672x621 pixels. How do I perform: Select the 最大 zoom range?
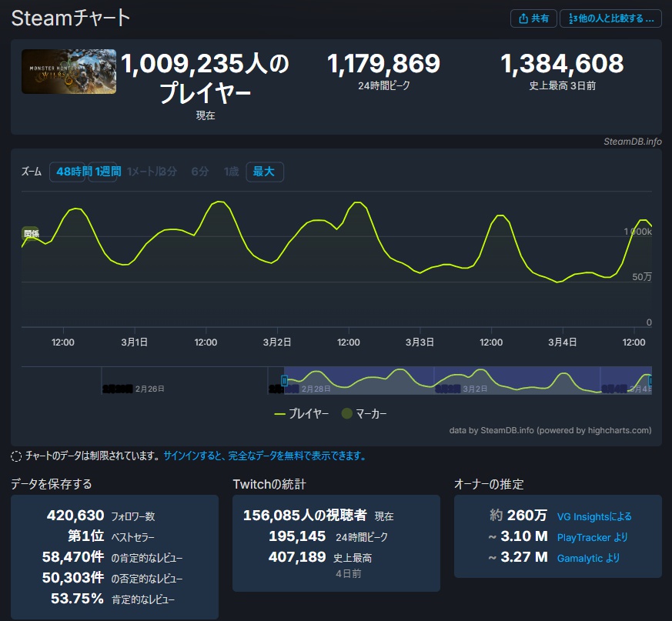click(265, 172)
